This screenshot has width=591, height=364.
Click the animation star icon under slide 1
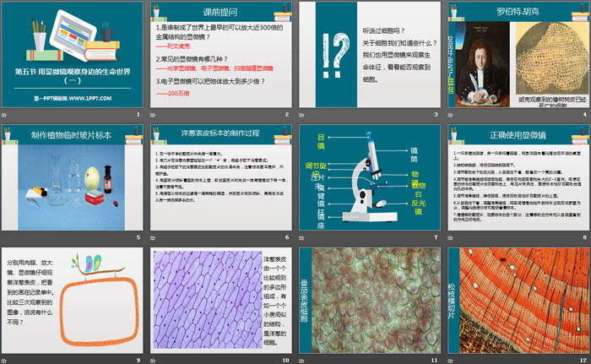coord(3,115)
